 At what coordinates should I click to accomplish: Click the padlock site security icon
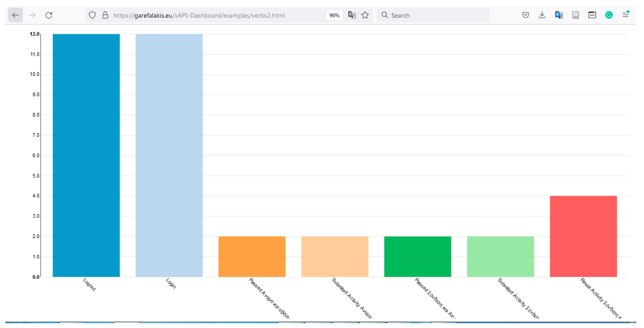pos(105,15)
